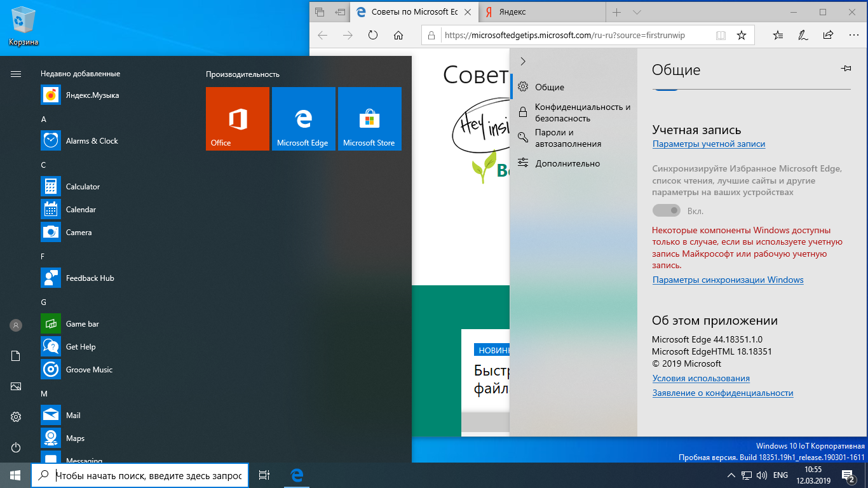Open Пароли и автозаполнения settings

(573, 138)
